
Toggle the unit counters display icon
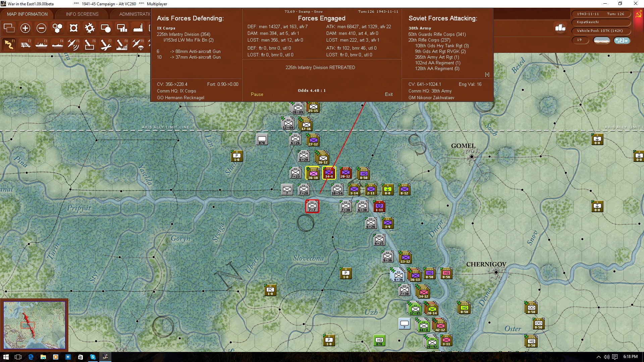pyautogui.click(x=9, y=28)
